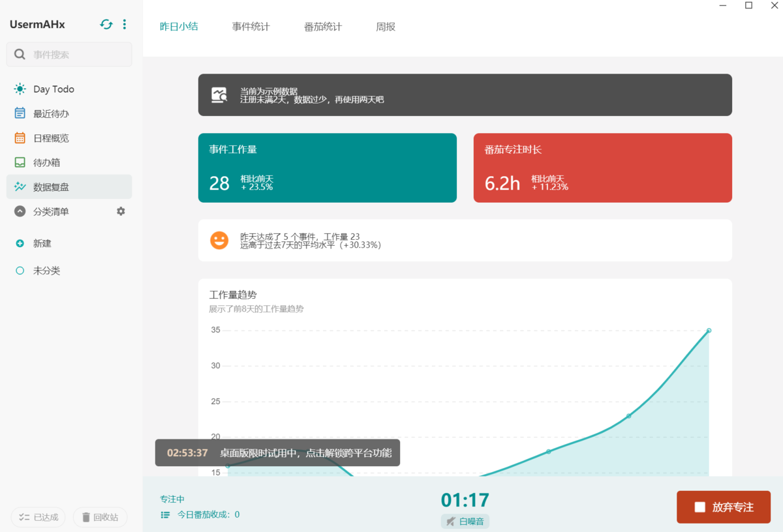Switch to the 事件统计 tab

pyautogui.click(x=251, y=27)
